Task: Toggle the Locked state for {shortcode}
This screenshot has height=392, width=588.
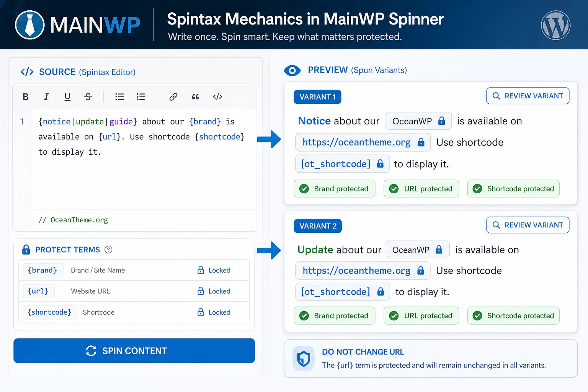Action: point(214,312)
